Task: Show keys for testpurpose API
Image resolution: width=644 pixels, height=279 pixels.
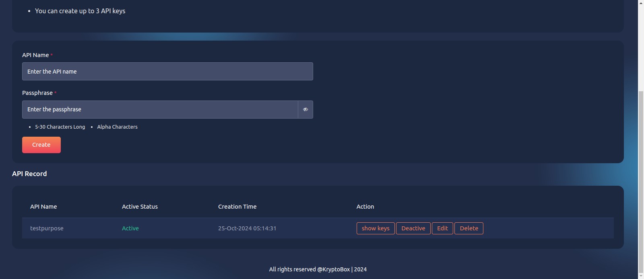Action: 376,228
